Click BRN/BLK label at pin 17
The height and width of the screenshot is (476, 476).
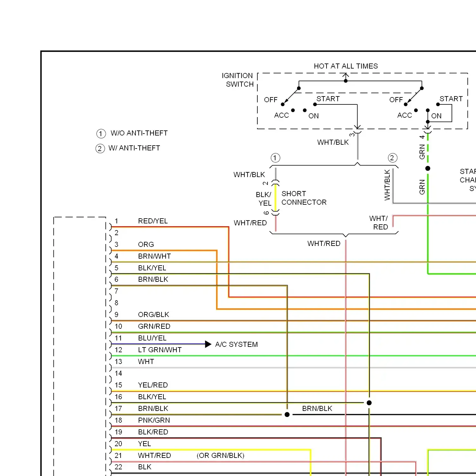153,409
